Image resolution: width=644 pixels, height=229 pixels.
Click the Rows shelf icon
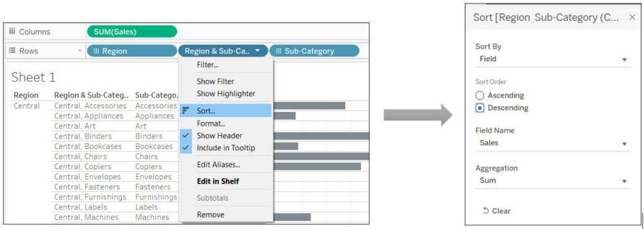click(12, 50)
